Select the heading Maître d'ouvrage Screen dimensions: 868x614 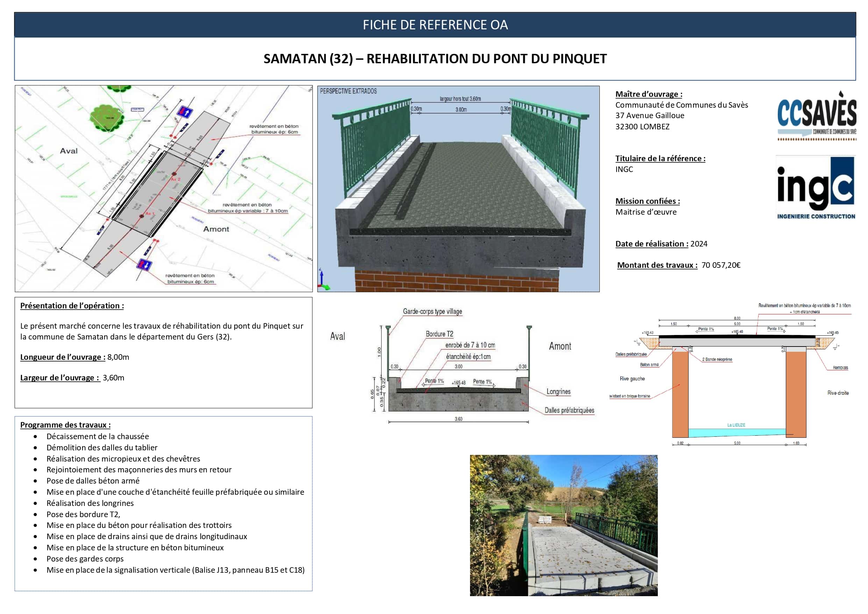[x=649, y=94]
